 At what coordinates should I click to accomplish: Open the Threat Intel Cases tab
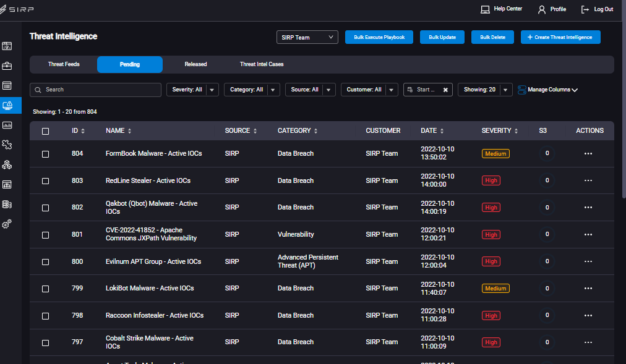(x=262, y=64)
